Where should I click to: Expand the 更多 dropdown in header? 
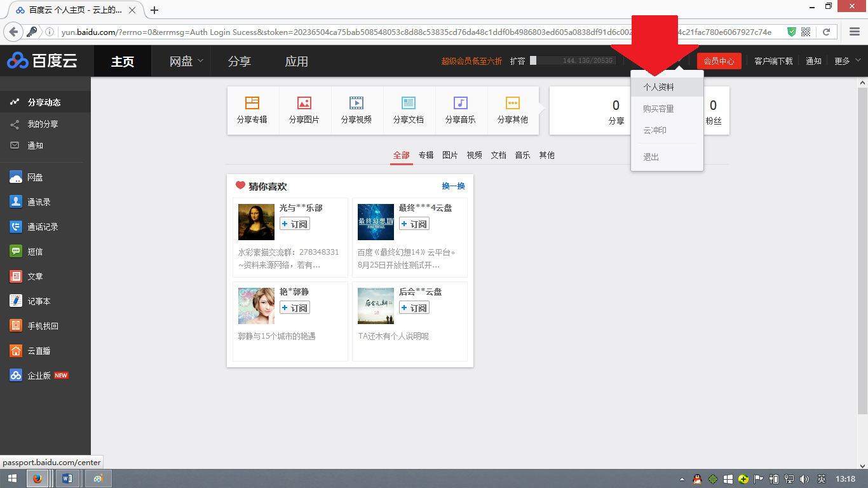tap(848, 61)
